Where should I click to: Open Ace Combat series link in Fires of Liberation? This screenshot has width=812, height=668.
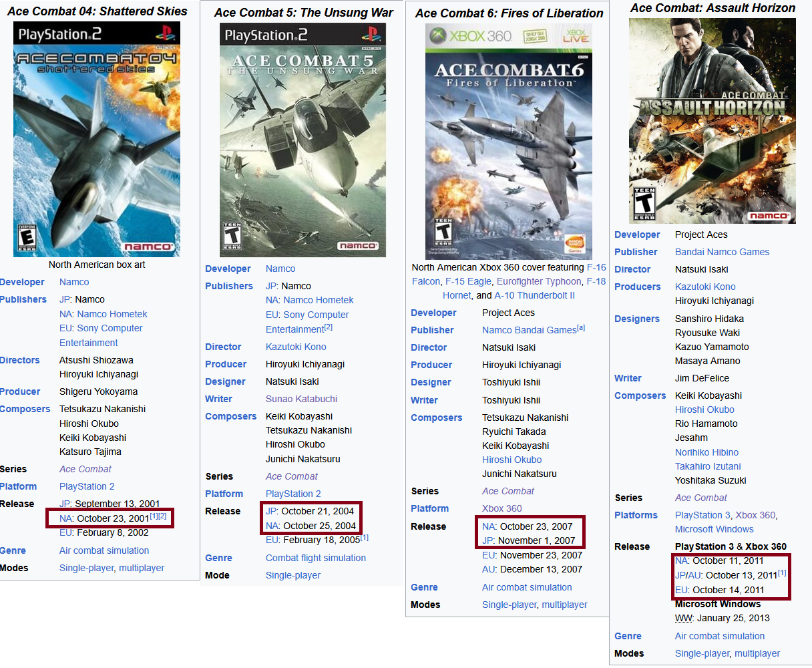coord(508,491)
